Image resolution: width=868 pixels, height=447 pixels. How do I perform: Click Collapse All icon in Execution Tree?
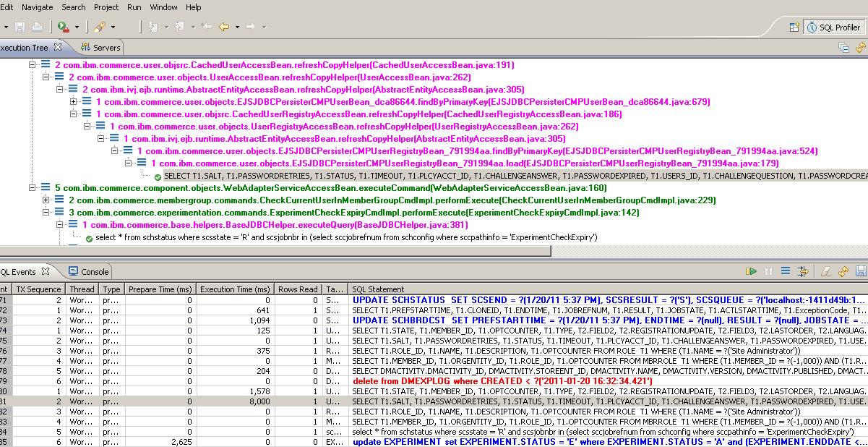(843, 48)
